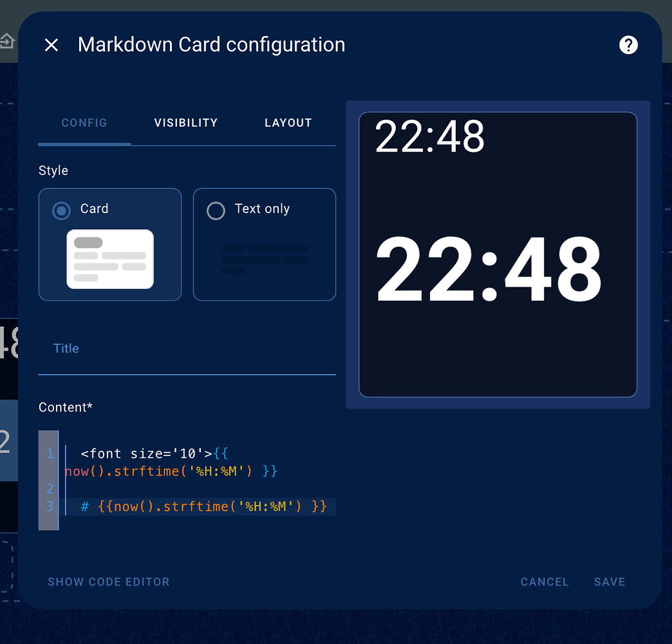This screenshot has width=672, height=644.
Task: Click the Text only style preview thumbnail
Action: (264, 258)
